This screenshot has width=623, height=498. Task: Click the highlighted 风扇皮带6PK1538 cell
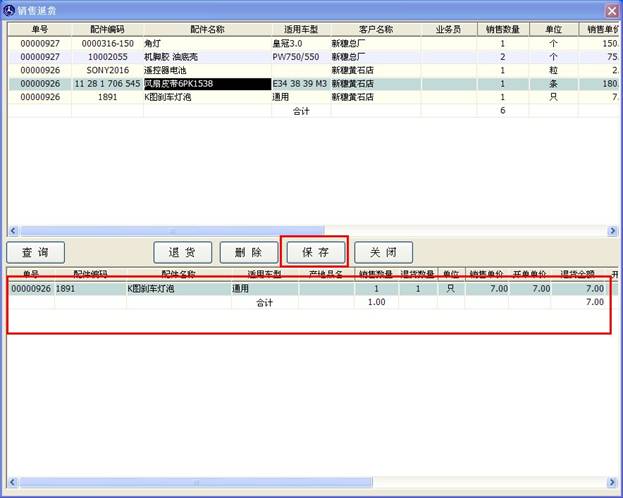pyautogui.click(x=205, y=84)
